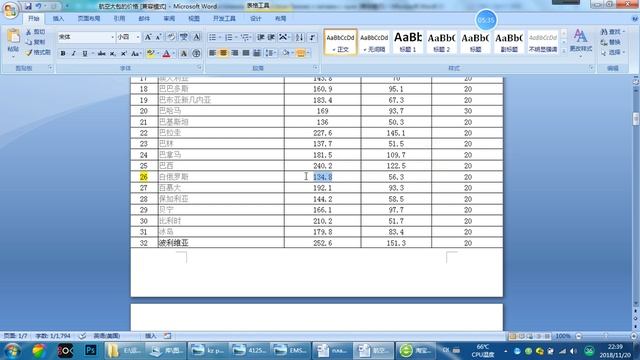Click the Save icon in quick access toolbar
This screenshot has width=640, height=360.
[28, 6]
